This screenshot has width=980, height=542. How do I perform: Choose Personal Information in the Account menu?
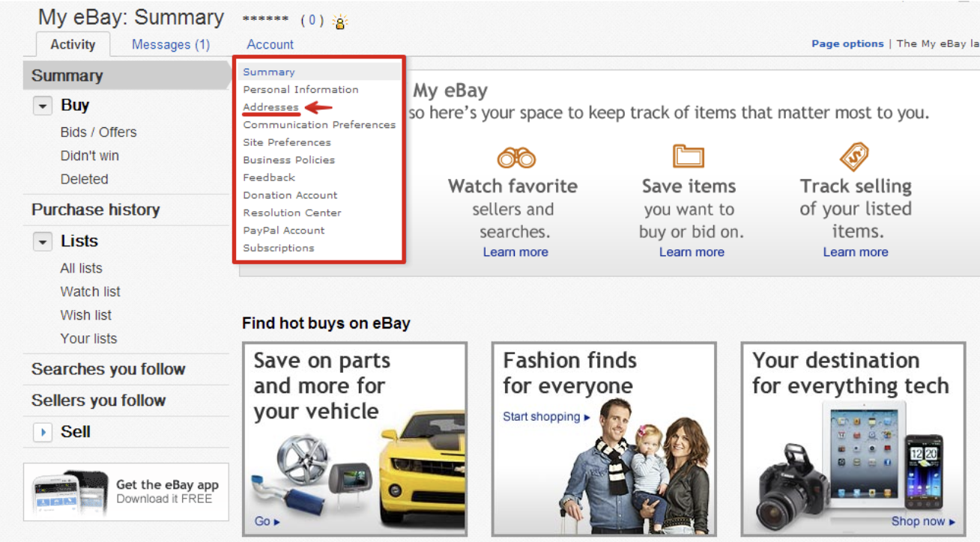[x=300, y=89]
